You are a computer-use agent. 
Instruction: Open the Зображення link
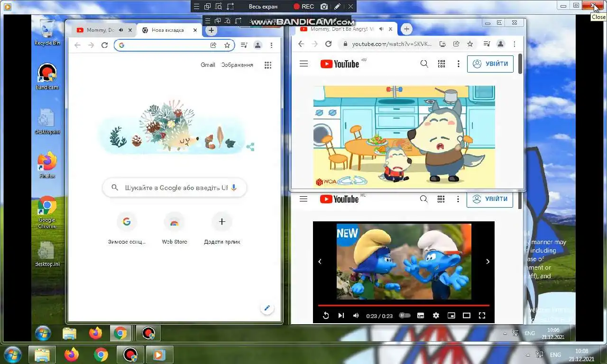[237, 65]
